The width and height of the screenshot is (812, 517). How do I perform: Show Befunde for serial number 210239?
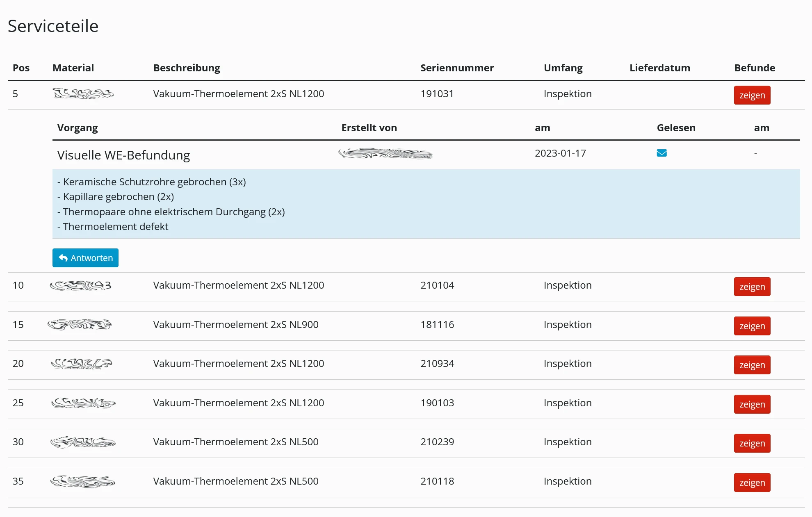[752, 443]
